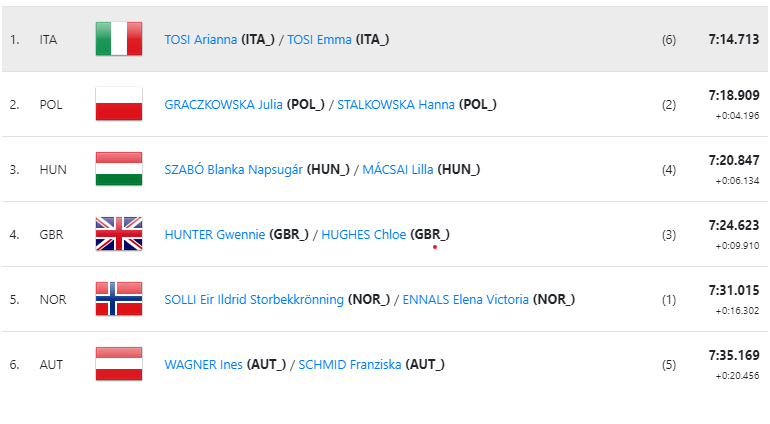
Task: Click the Austria flag icon
Action: click(x=119, y=364)
